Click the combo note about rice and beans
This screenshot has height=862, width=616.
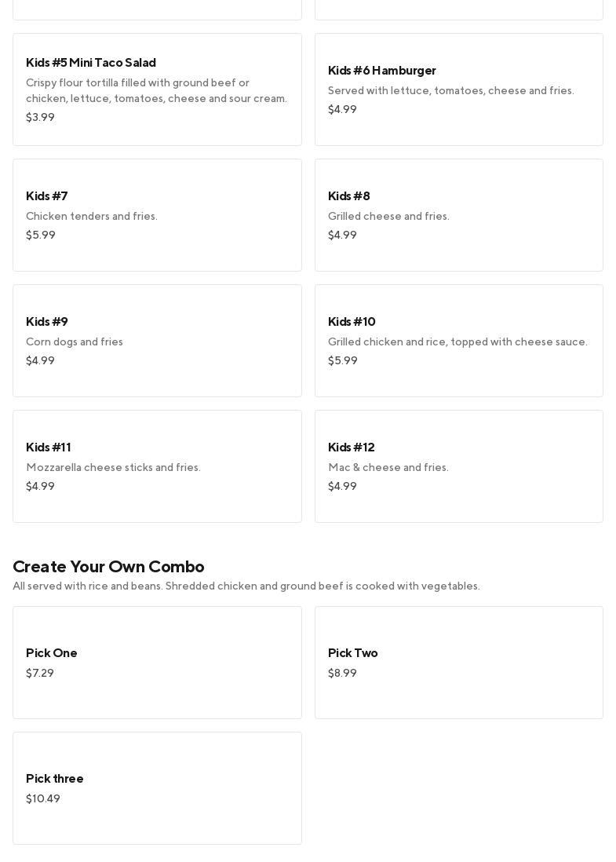(x=246, y=586)
